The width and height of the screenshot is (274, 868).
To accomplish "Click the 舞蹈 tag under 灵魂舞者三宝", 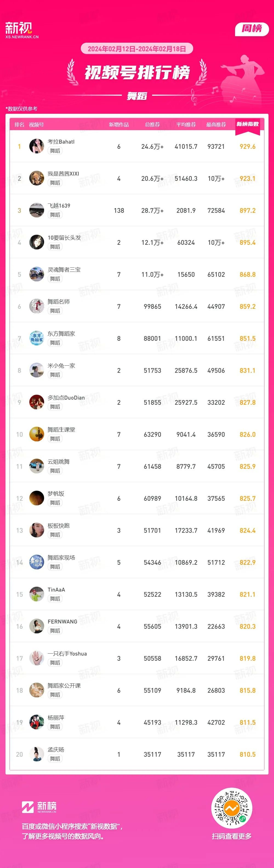I will click(x=55, y=279).
